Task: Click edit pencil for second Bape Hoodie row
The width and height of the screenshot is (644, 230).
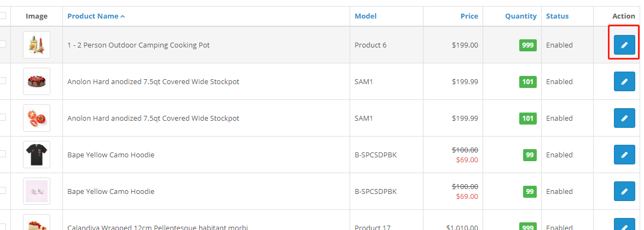Action: click(624, 191)
